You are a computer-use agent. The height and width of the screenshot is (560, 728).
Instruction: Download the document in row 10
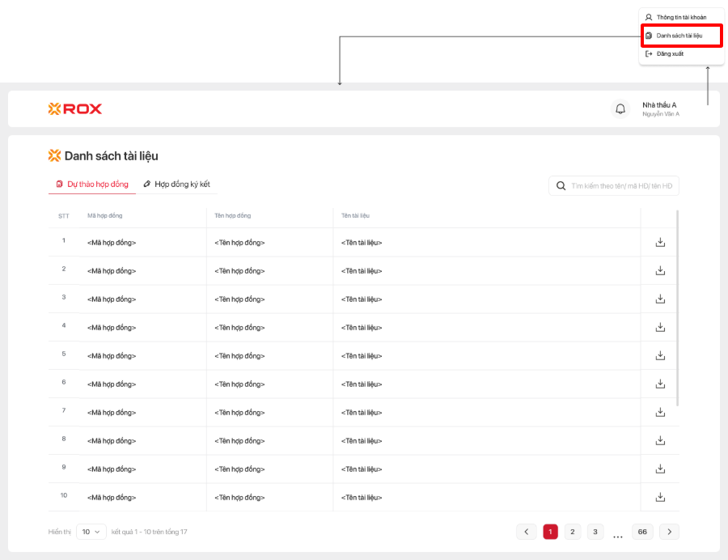pyautogui.click(x=660, y=497)
